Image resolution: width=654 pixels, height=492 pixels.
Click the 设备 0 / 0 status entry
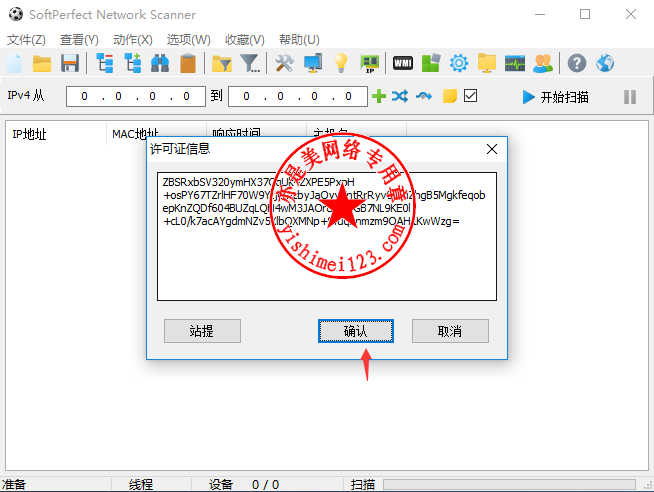[244, 484]
